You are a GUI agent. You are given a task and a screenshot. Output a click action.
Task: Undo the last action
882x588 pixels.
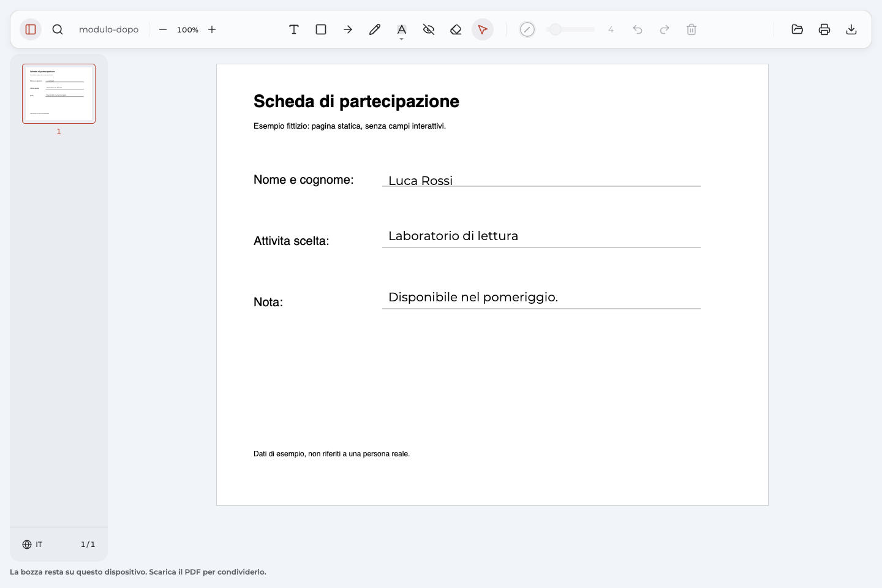pyautogui.click(x=638, y=29)
